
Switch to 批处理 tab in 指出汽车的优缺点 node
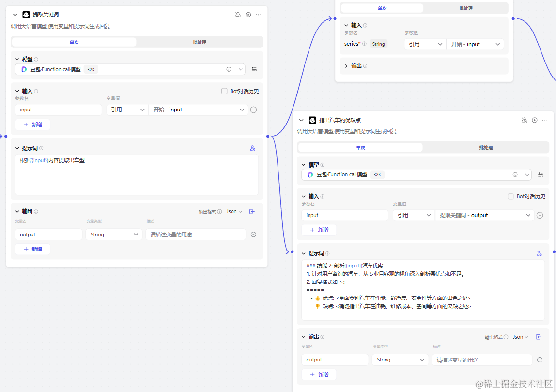coord(486,148)
